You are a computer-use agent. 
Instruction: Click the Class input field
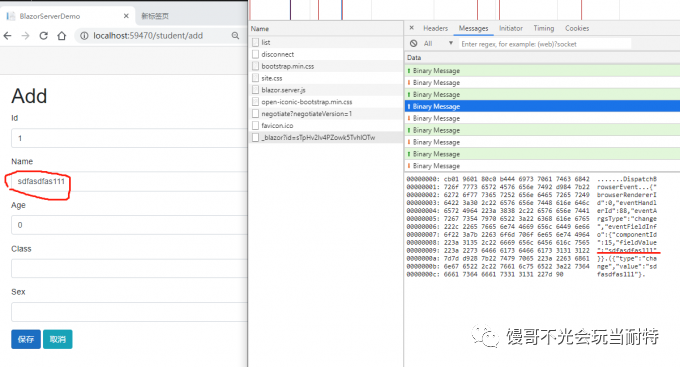(129, 269)
